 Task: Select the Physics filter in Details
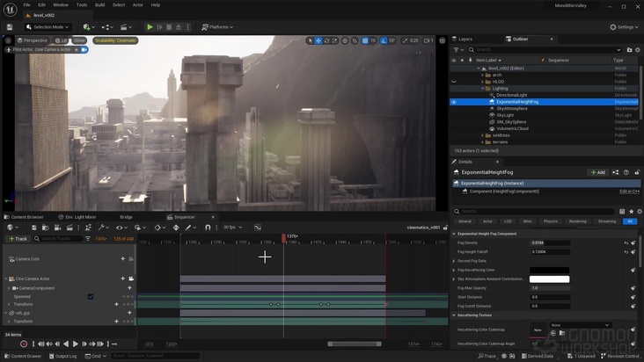(x=550, y=221)
